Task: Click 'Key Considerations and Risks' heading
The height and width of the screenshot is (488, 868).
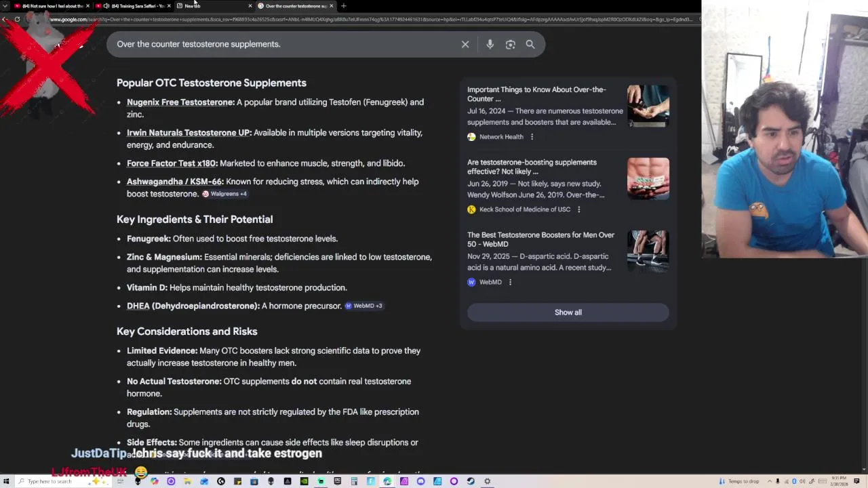Action: (x=187, y=331)
